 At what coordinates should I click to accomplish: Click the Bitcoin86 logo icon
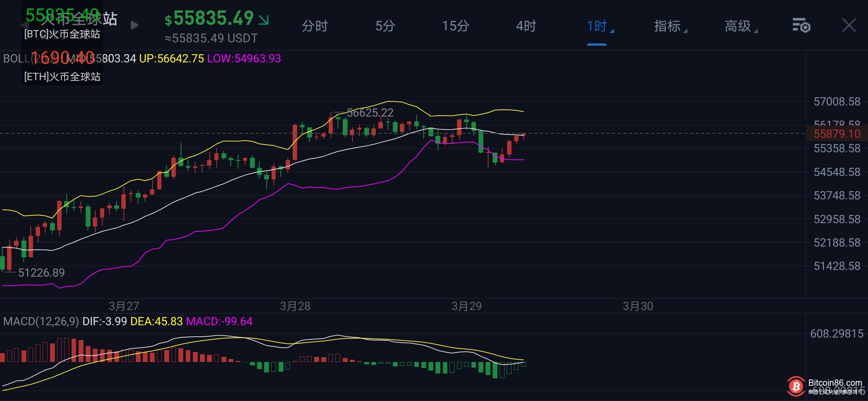pos(796,387)
